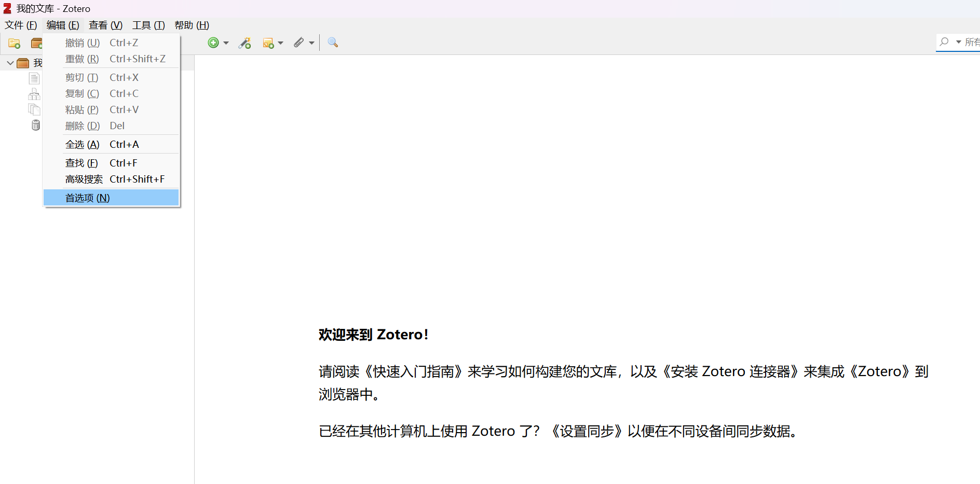
Task: Choose 重做 (R) from Edit menu
Action: point(111,59)
